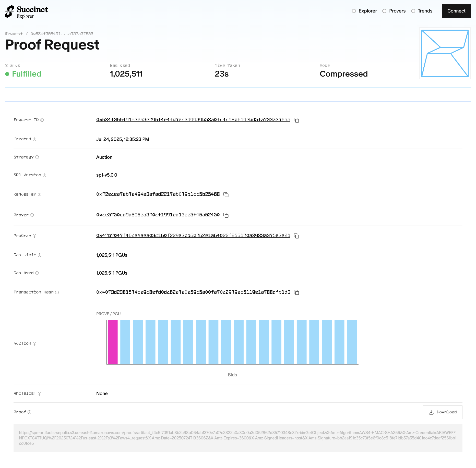The image size is (476, 468).
Task: Click the Request breadcrumb link
Action: pos(14,34)
